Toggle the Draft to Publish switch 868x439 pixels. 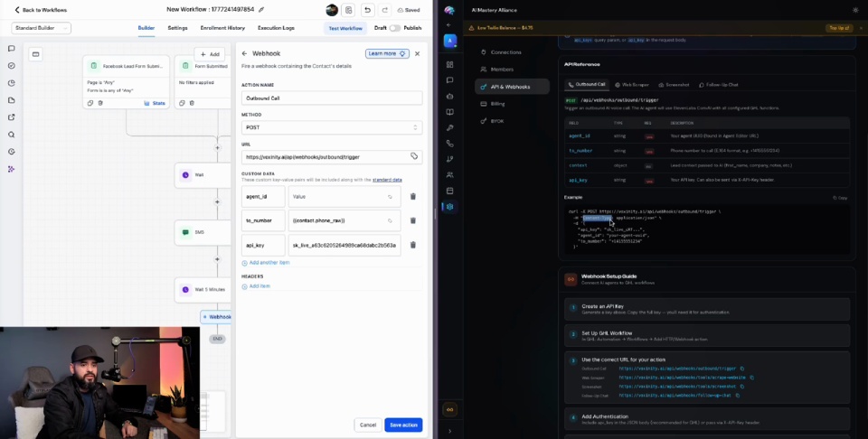click(x=395, y=28)
